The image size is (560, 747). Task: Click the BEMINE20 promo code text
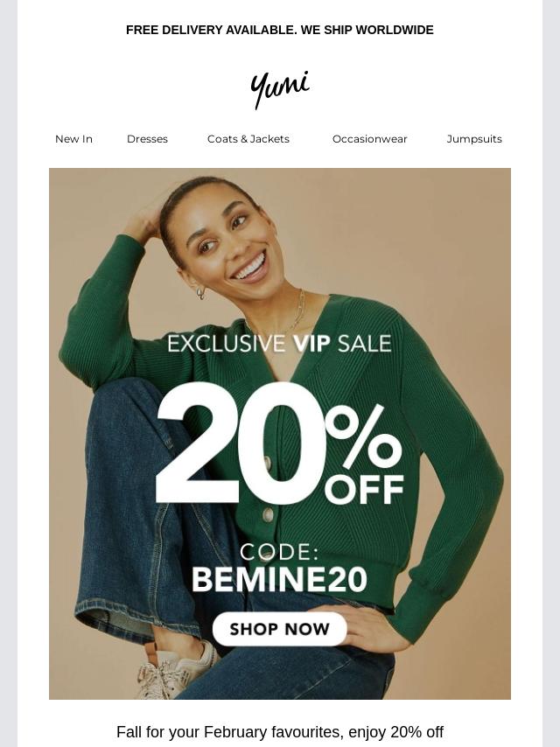(280, 579)
